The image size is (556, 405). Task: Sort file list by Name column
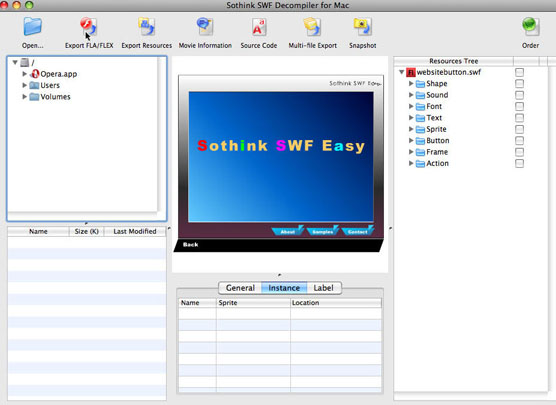point(38,232)
